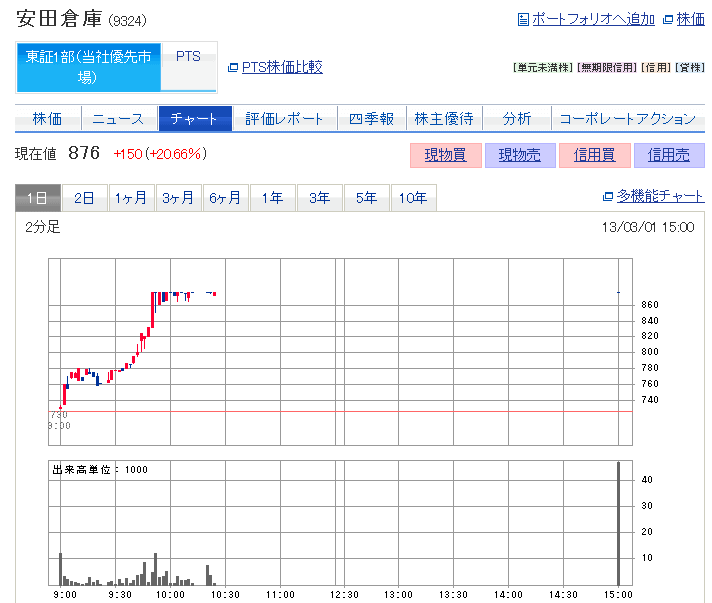The width and height of the screenshot is (712, 603).
Task: Switch to the ニュース tab
Action: 119,119
